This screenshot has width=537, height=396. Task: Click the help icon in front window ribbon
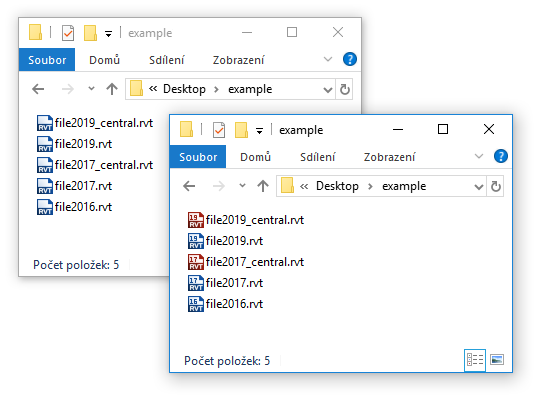click(x=500, y=157)
